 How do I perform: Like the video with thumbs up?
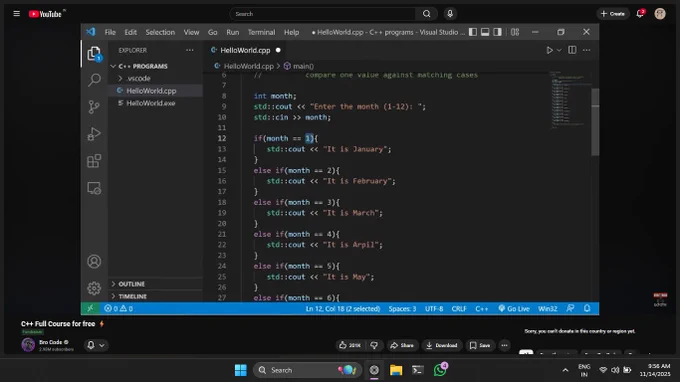[350, 345]
